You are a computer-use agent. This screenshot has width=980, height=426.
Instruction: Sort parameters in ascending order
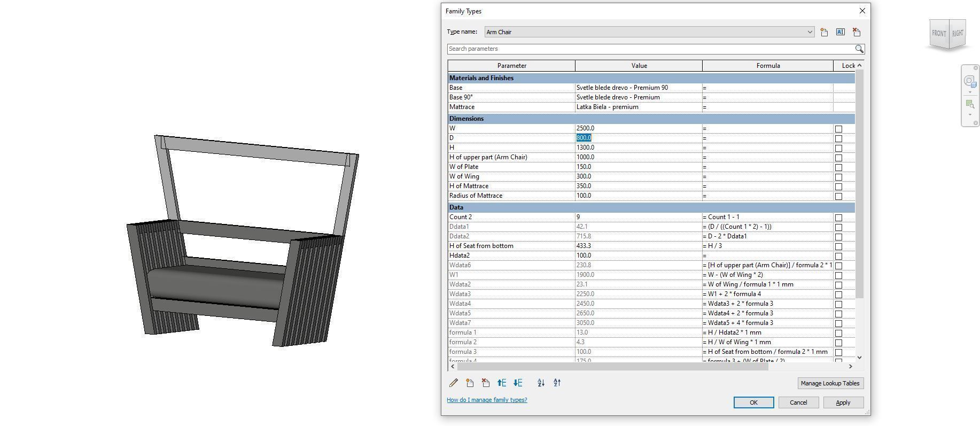(541, 383)
